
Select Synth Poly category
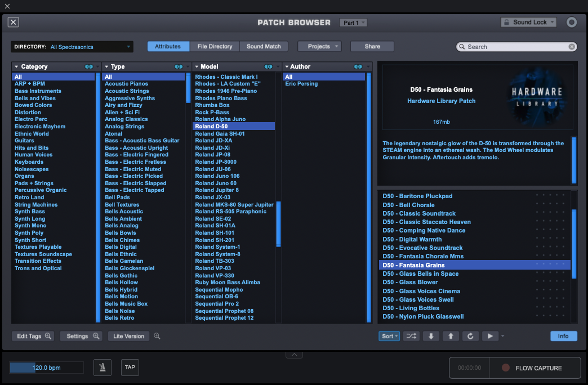coord(29,233)
